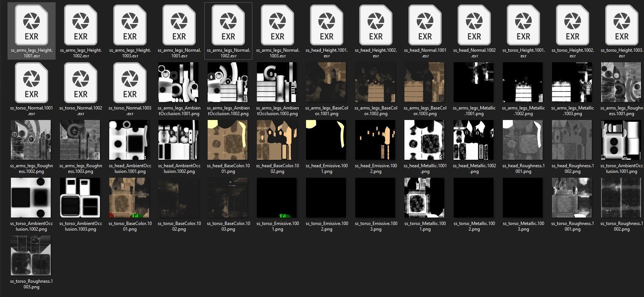644x297 pixels.
Task: Select ss_arms_legs_BaseColor.1003.png thumbnail
Action: (424, 82)
